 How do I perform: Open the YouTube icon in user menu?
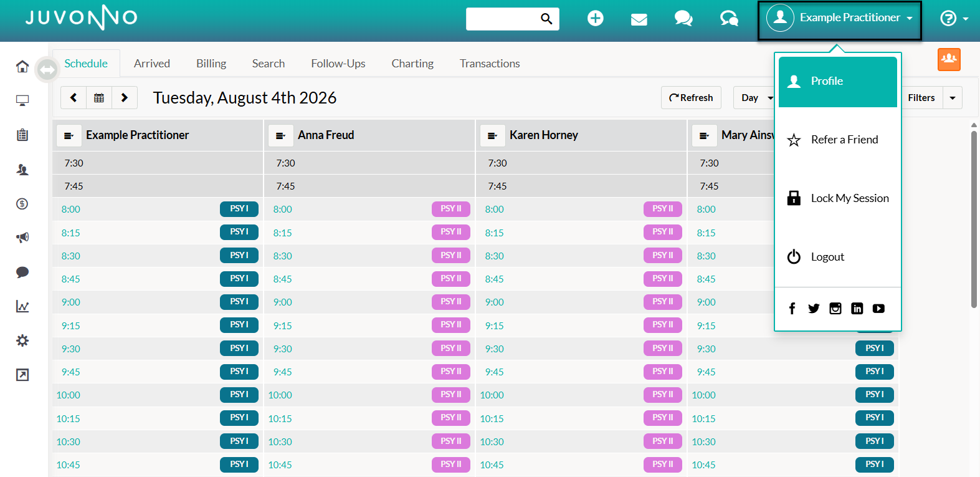pyautogui.click(x=878, y=309)
